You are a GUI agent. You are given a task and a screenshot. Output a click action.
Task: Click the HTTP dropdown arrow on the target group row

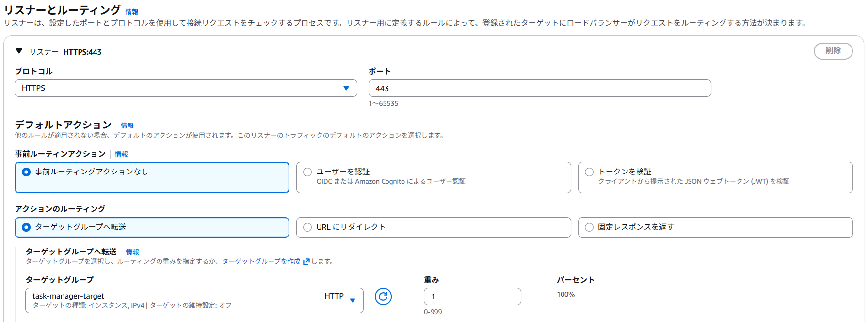click(353, 300)
